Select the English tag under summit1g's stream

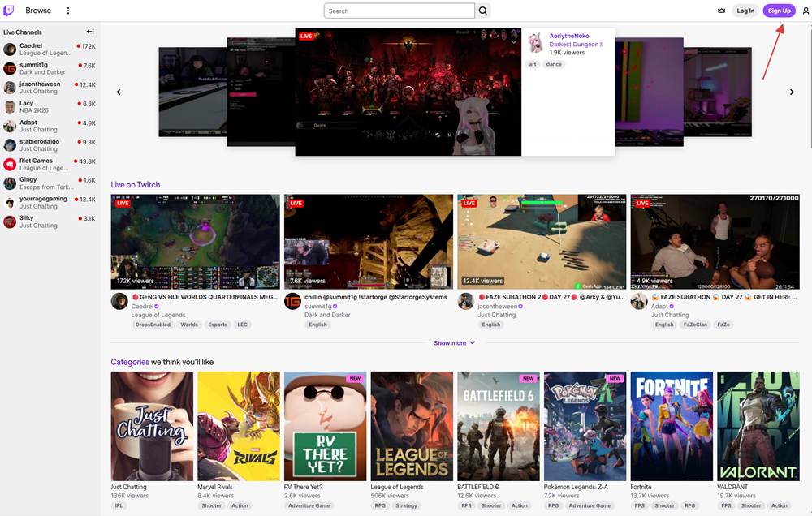tap(317, 324)
